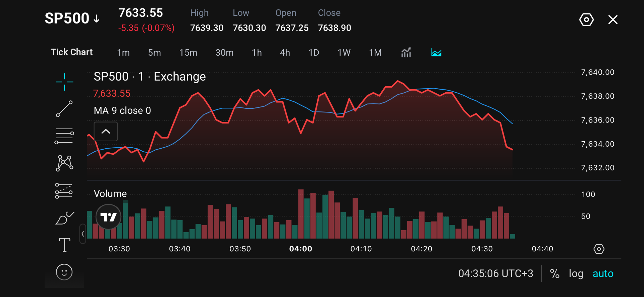Select the brush drawing tool
The image size is (644, 297).
coord(64,218)
